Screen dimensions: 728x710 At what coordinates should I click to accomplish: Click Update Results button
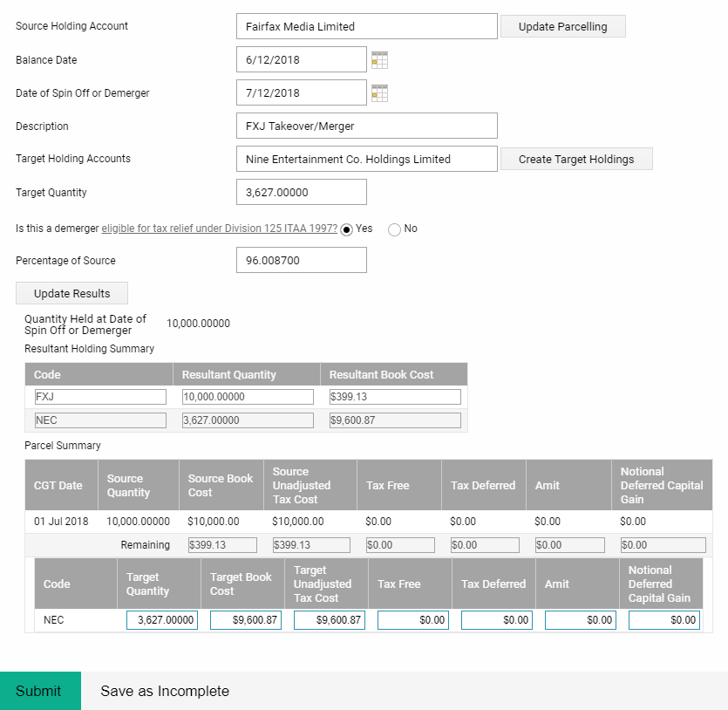point(72,293)
